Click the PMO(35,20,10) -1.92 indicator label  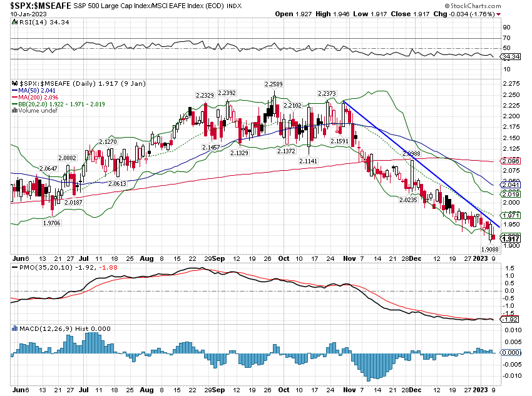point(58,268)
